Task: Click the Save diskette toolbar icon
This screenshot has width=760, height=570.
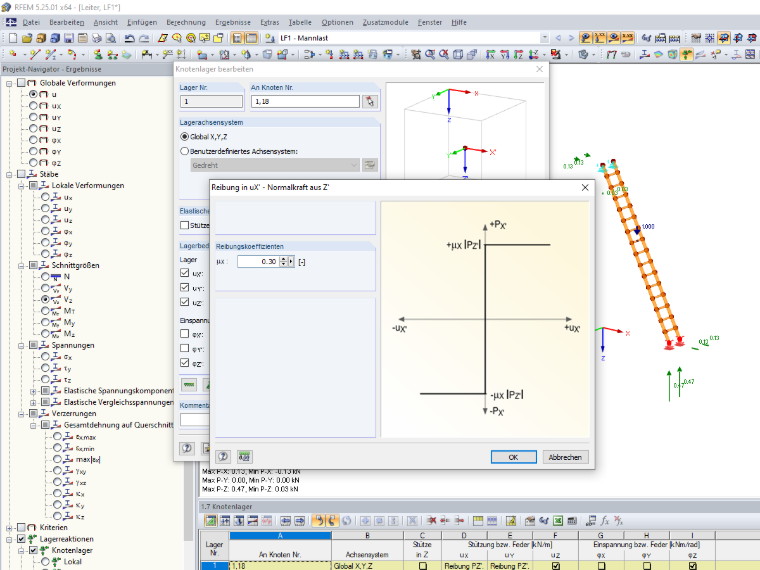Action: (x=69, y=38)
